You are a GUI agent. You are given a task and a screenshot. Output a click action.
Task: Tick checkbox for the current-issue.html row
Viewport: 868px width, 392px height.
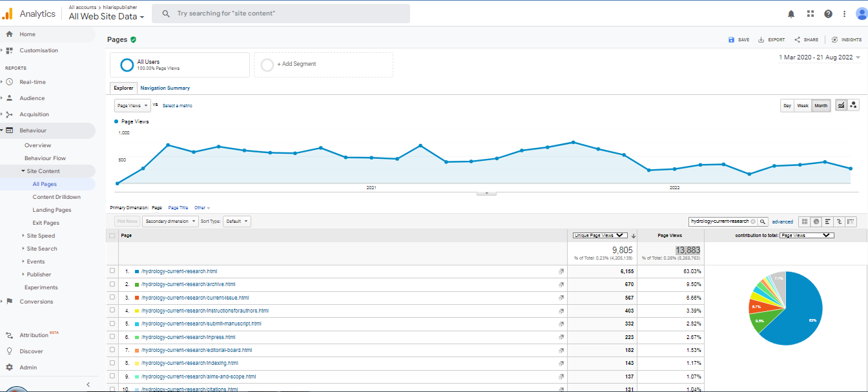pos(112,298)
